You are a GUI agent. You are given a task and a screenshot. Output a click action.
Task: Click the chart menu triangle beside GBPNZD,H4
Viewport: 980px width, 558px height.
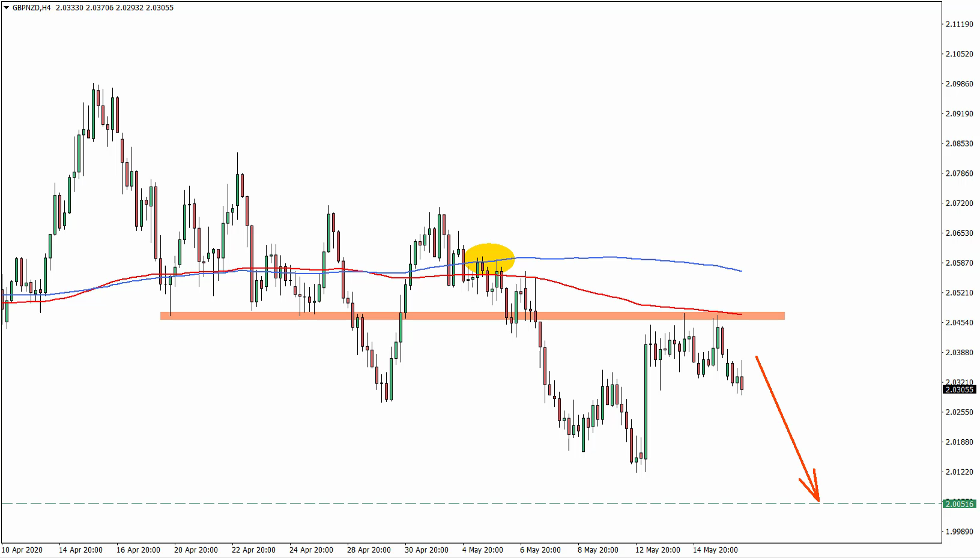6,8
